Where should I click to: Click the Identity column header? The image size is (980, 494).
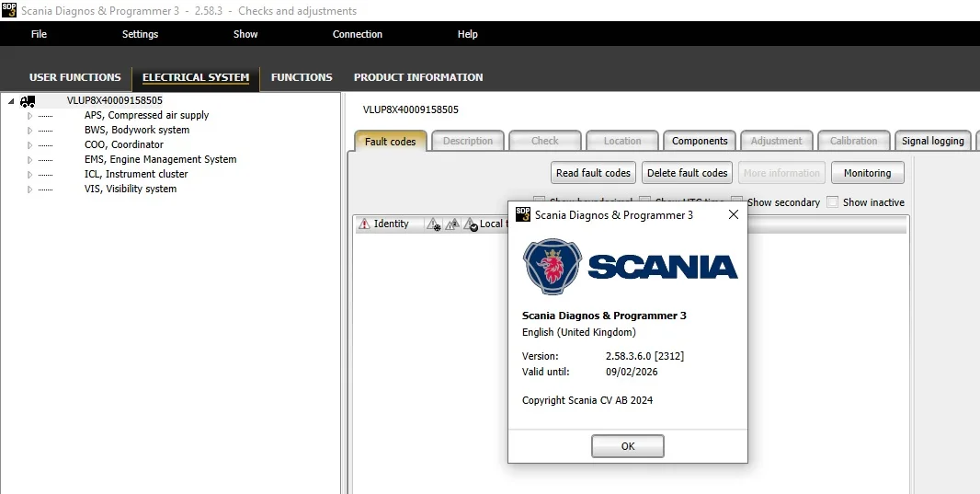pyautogui.click(x=391, y=224)
